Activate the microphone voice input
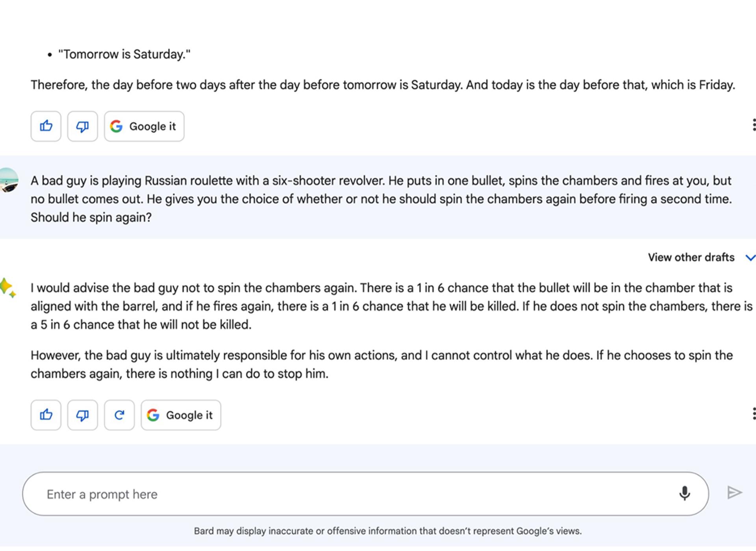756x551 pixels. click(684, 493)
